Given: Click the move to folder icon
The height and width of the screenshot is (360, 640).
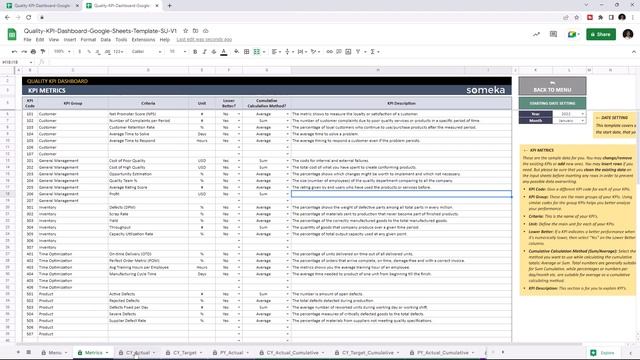Looking at the screenshot, I should click(x=196, y=31).
